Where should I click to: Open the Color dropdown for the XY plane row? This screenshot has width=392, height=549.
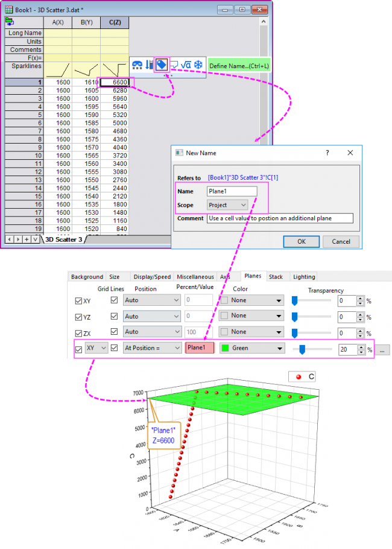point(251,300)
